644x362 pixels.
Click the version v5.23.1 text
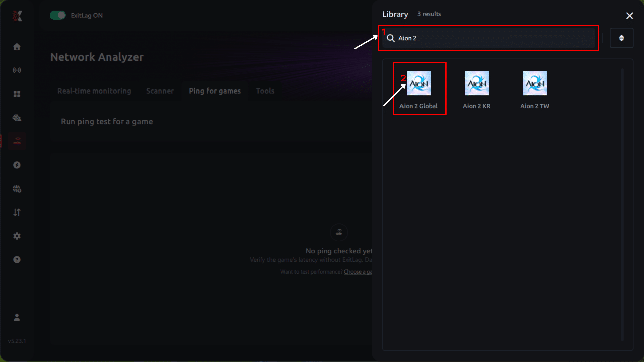pyautogui.click(x=17, y=341)
